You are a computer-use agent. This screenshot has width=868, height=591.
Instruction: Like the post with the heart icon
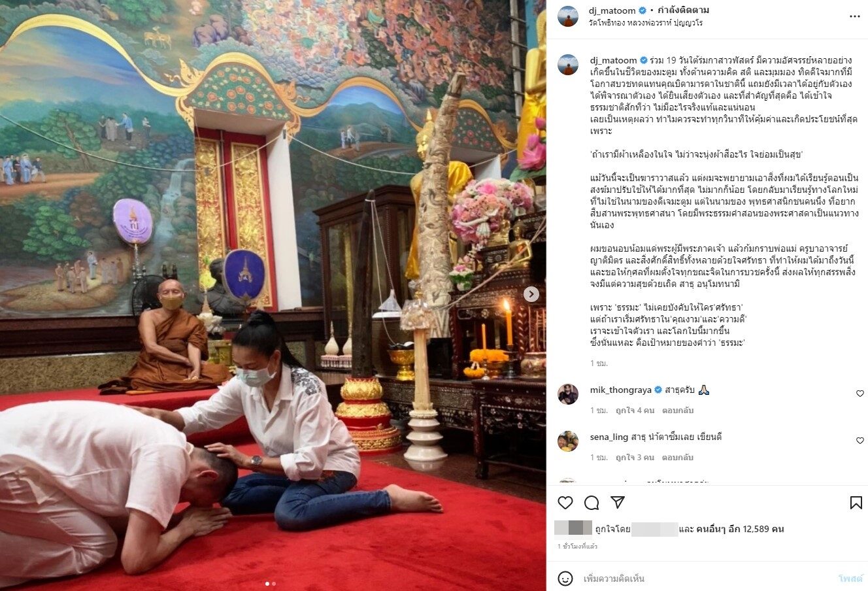point(565,503)
